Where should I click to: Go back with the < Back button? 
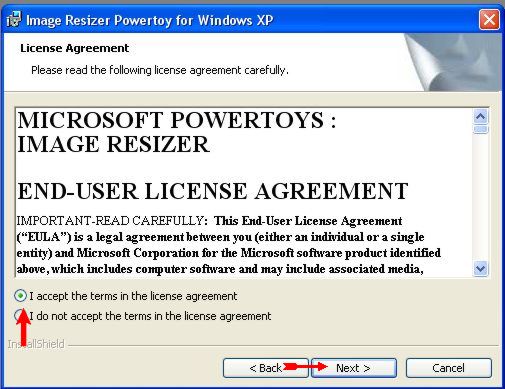pos(266,368)
